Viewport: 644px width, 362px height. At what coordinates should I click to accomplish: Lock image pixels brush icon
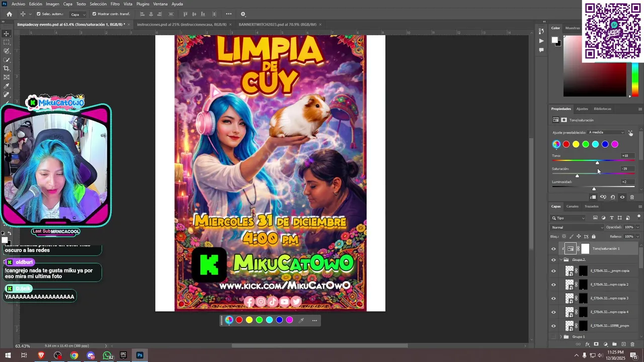(571, 236)
